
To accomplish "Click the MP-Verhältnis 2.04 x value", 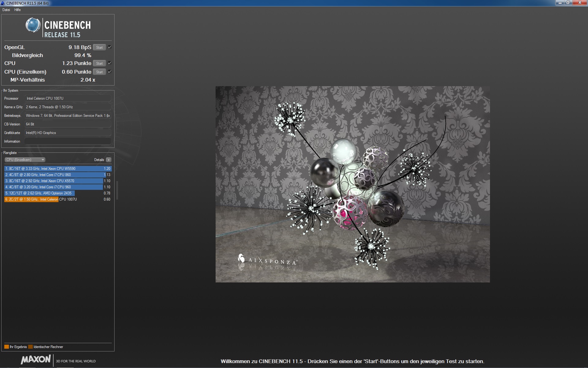I will pyautogui.click(x=88, y=80).
